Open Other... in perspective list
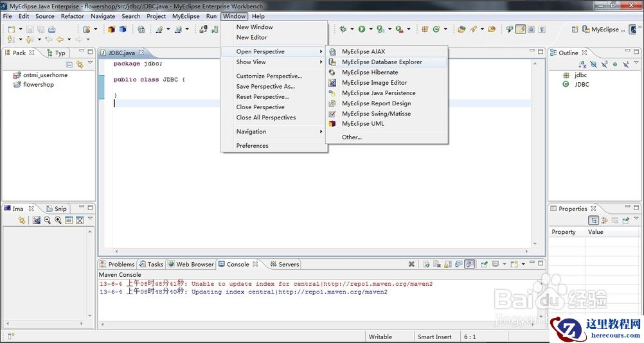Screen dimensions: 644x343 pos(352,137)
